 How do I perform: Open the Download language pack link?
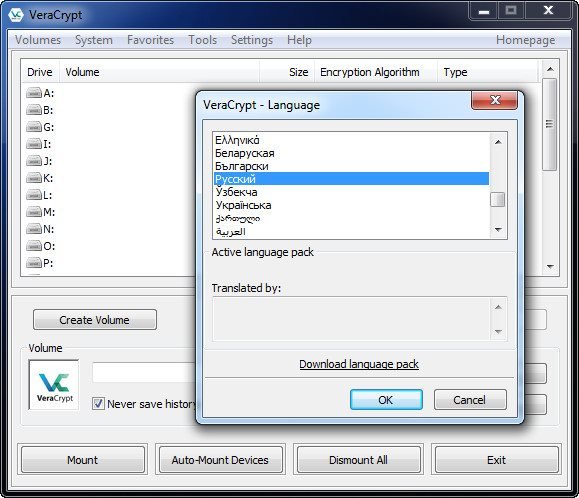tap(359, 364)
